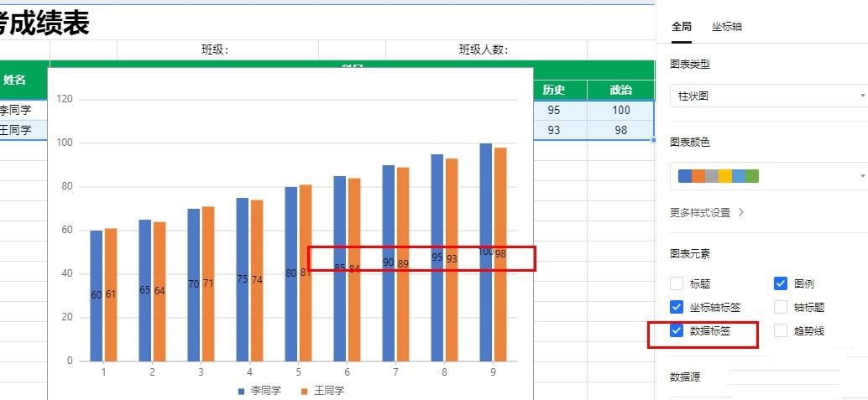The width and height of the screenshot is (868, 400).
Task: Expand 更多样式设置 options
Action: [x=707, y=212]
